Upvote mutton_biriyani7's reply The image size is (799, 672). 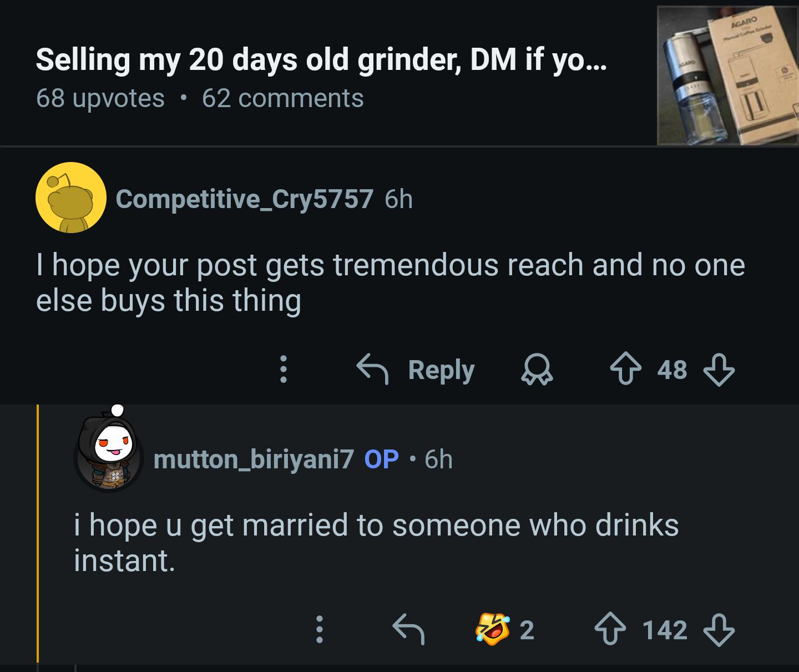pyautogui.click(x=609, y=629)
